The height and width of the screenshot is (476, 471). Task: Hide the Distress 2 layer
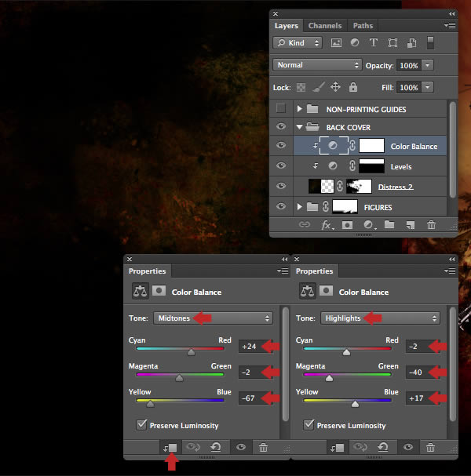tap(281, 186)
